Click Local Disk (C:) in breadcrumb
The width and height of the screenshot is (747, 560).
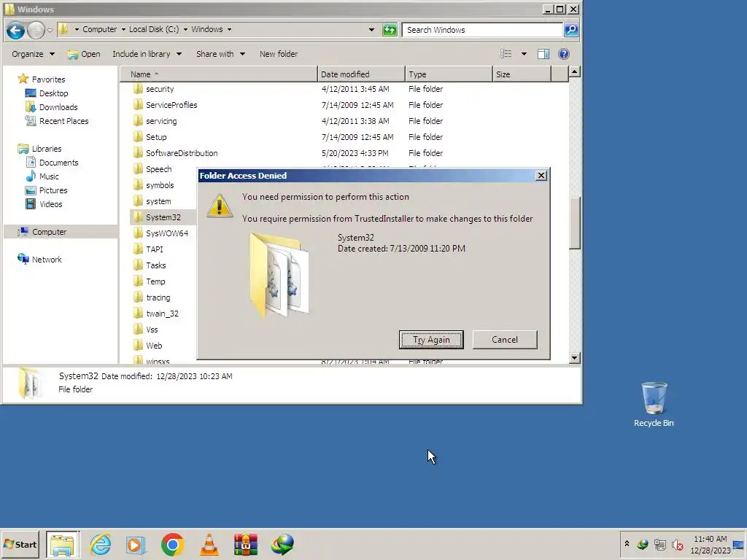point(154,29)
